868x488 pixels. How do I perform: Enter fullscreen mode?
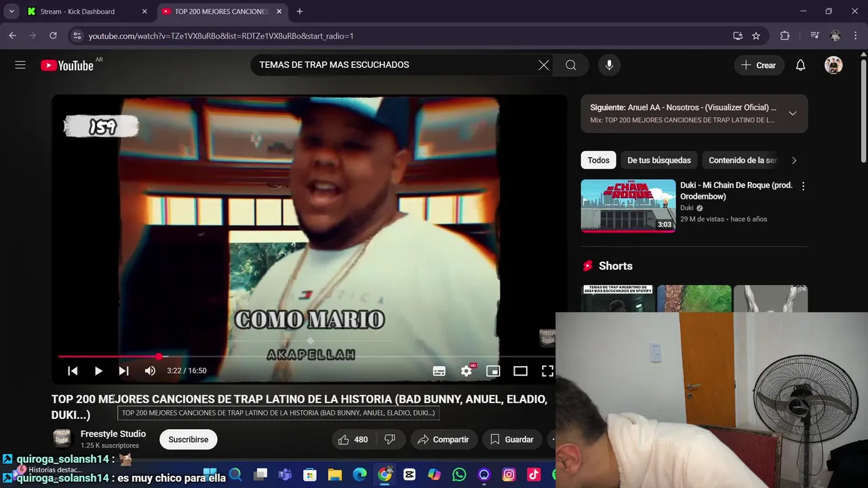click(547, 371)
